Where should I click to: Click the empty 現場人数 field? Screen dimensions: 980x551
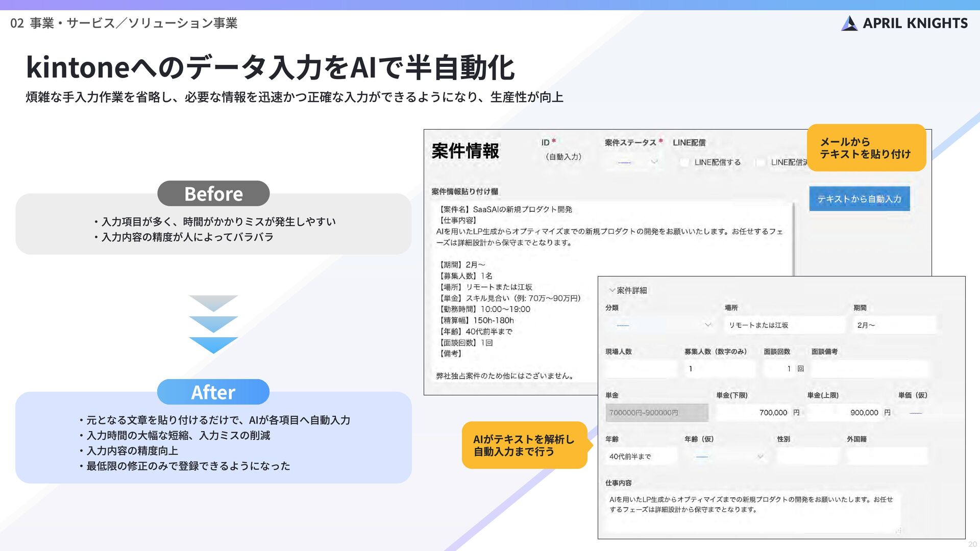pyautogui.click(x=642, y=369)
